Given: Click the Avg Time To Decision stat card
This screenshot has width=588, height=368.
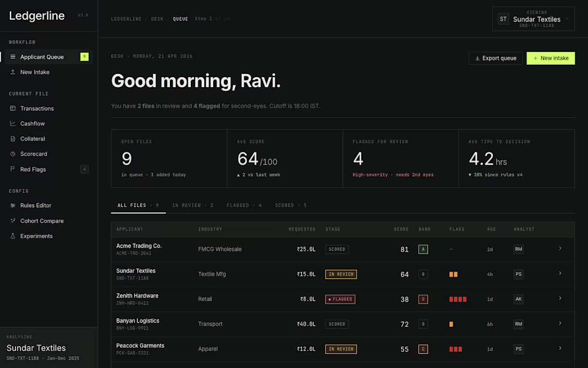Looking at the screenshot, I should point(517,158).
